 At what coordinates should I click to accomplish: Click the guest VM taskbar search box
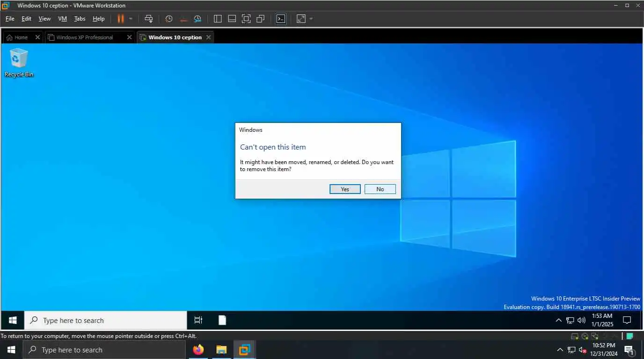[x=105, y=320]
